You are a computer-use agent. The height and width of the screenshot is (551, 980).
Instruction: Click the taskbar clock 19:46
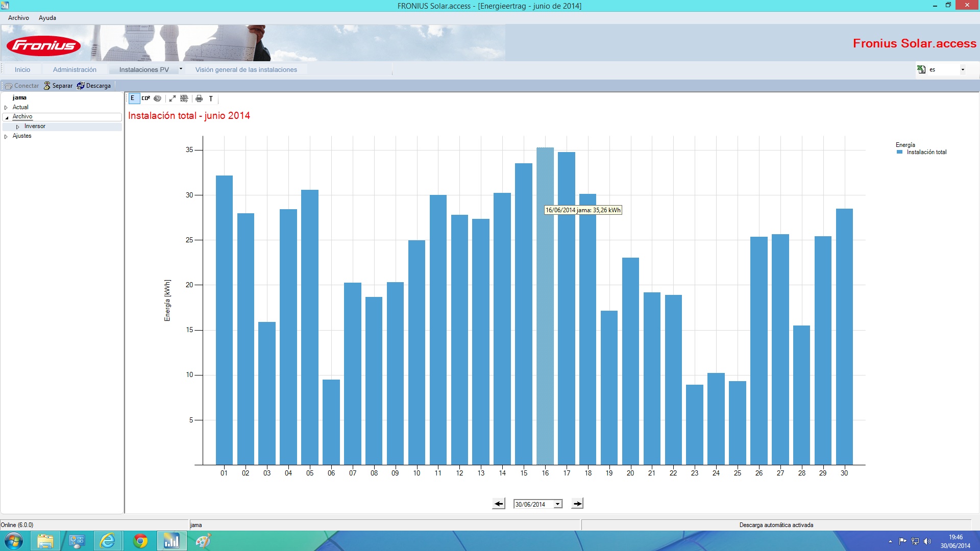point(955,537)
